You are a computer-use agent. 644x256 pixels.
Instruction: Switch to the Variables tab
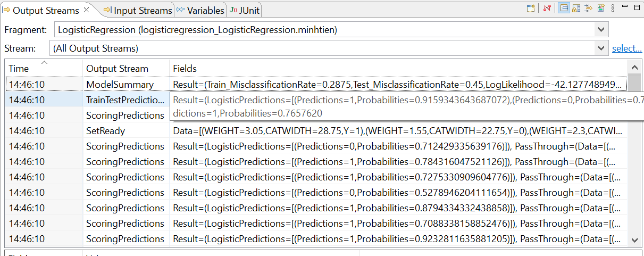pyautogui.click(x=200, y=10)
